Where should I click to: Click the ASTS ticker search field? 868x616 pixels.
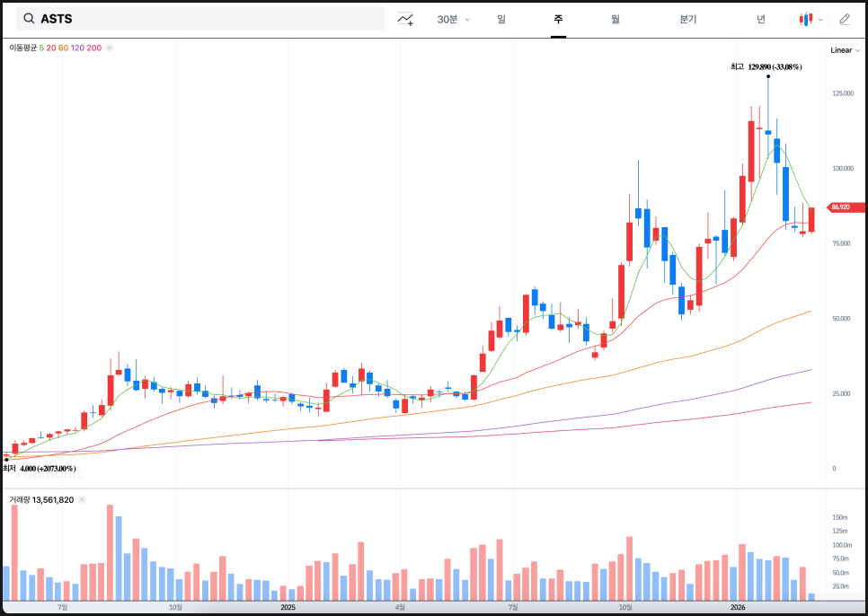pos(207,19)
